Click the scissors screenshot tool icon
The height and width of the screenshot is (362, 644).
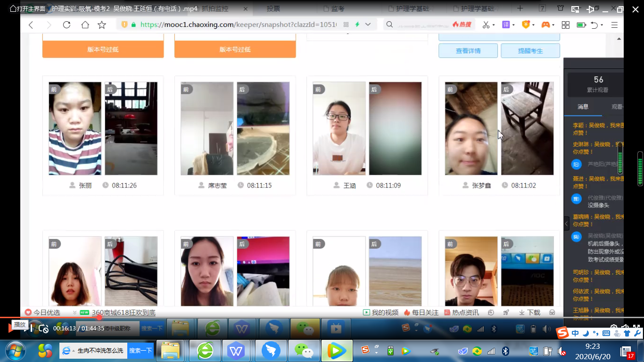click(x=486, y=25)
